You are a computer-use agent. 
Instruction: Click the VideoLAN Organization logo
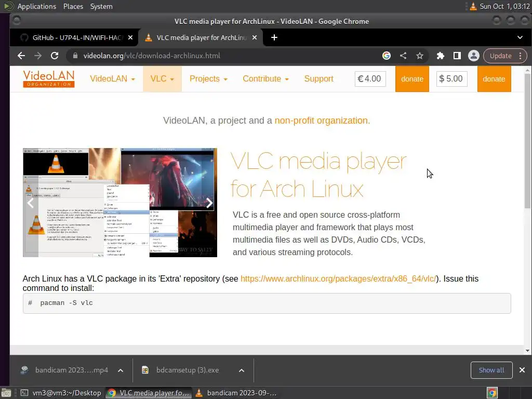(x=49, y=79)
